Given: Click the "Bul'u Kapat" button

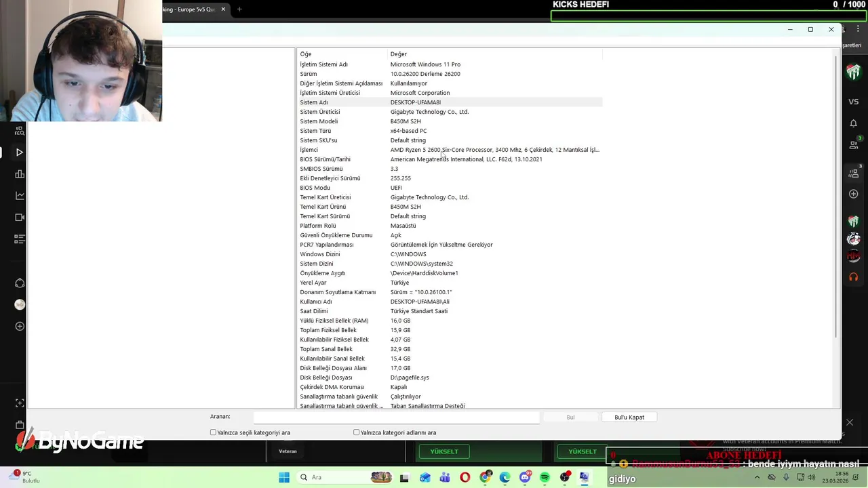Looking at the screenshot, I should (x=629, y=418).
